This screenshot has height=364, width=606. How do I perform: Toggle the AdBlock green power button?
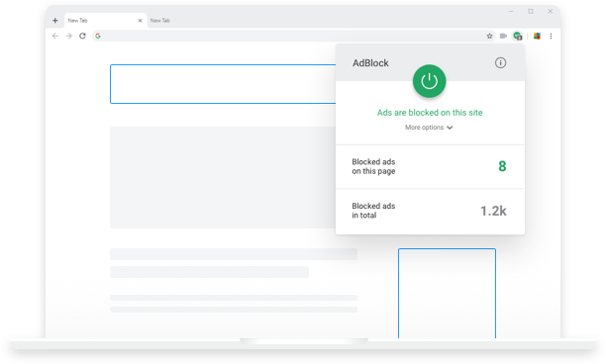(x=430, y=81)
